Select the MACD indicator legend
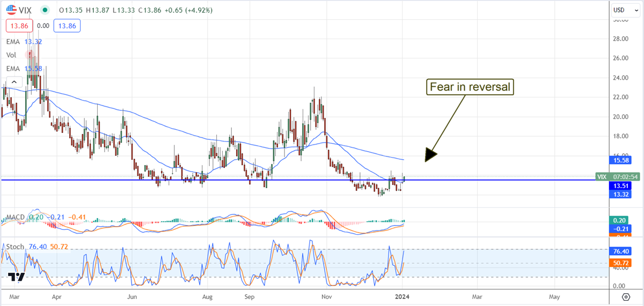The height and width of the screenshot is (306, 644). click(15, 217)
